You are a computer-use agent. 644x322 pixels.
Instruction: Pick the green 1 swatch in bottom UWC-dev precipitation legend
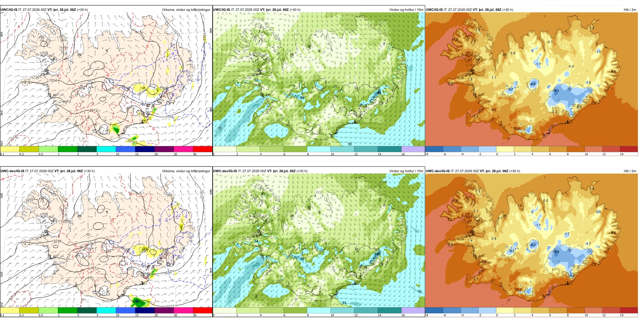pos(67,310)
